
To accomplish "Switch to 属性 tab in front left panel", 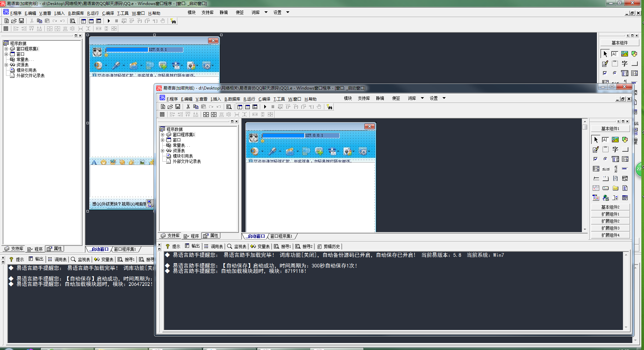I will [211, 236].
